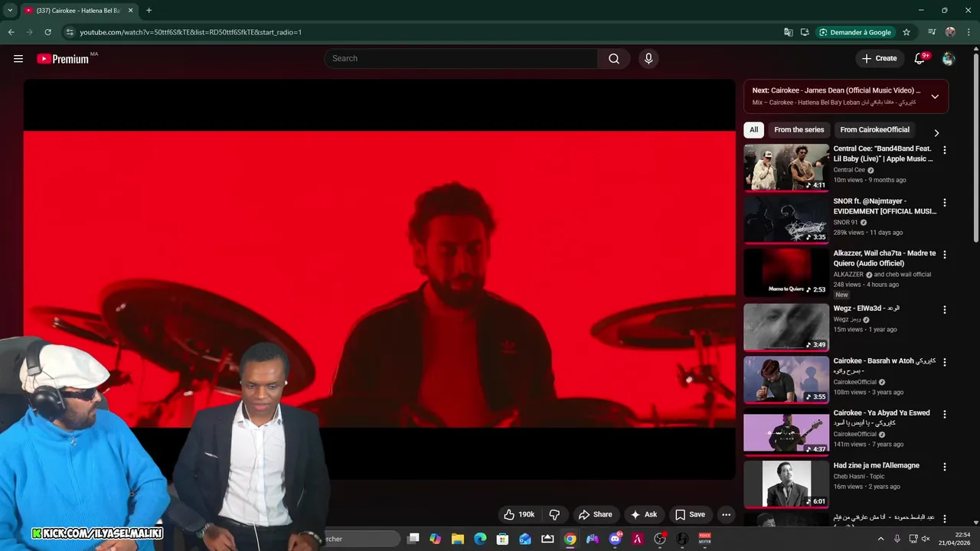980x551 pixels.
Task: Open options for SNOR EVIDEMMENT video
Action: pyautogui.click(x=944, y=203)
